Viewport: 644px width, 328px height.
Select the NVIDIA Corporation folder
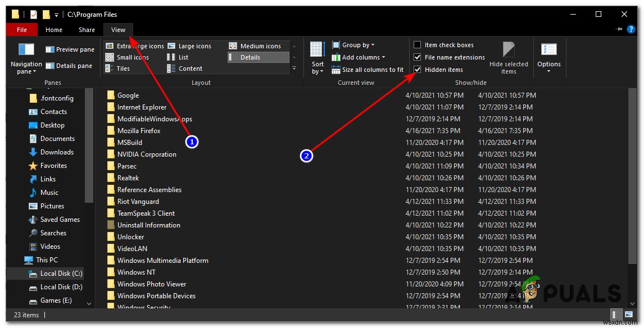coord(141,154)
